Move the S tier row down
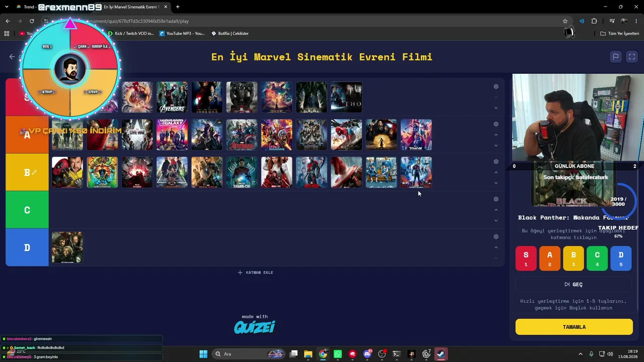 (496, 108)
